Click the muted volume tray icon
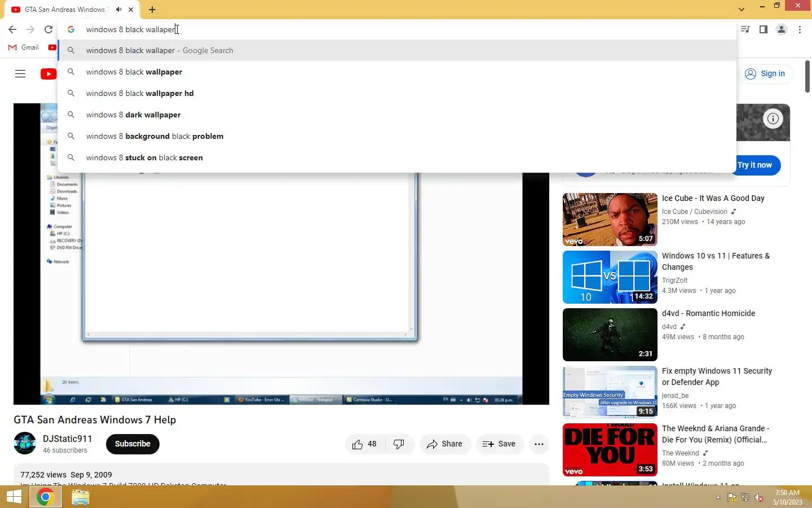The width and height of the screenshot is (812, 508). [760, 498]
